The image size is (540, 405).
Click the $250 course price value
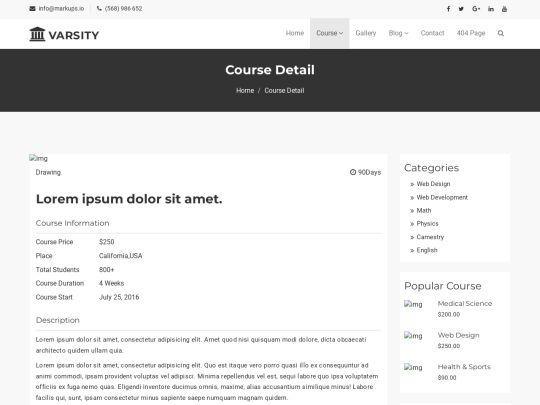[x=106, y=242]
